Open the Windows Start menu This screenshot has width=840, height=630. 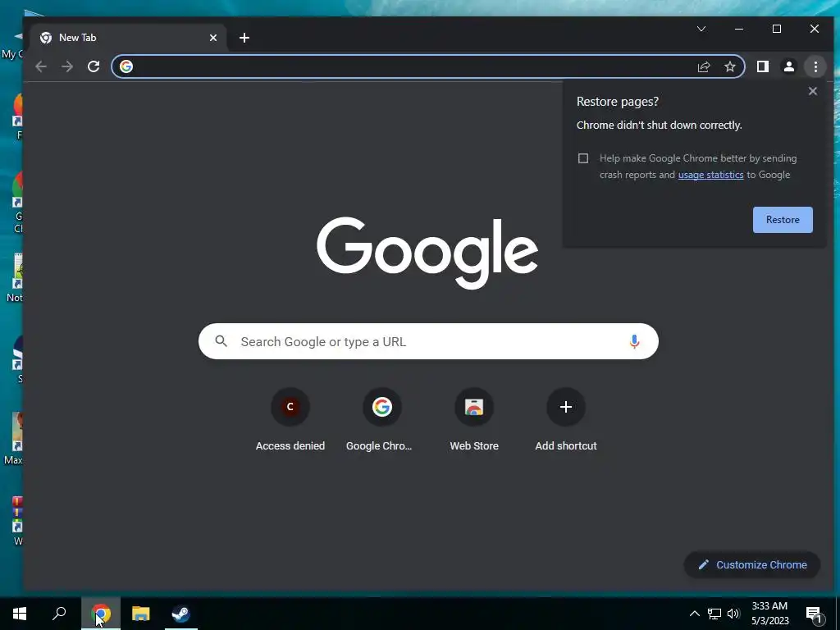pyautogui.click(x=20, y=614)
